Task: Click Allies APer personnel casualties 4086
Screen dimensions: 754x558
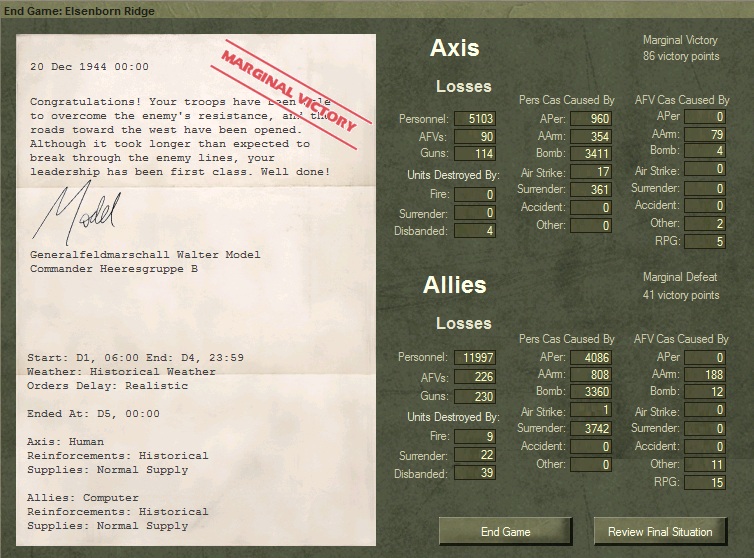Action: pyautogui.click(x=591, y=357)
